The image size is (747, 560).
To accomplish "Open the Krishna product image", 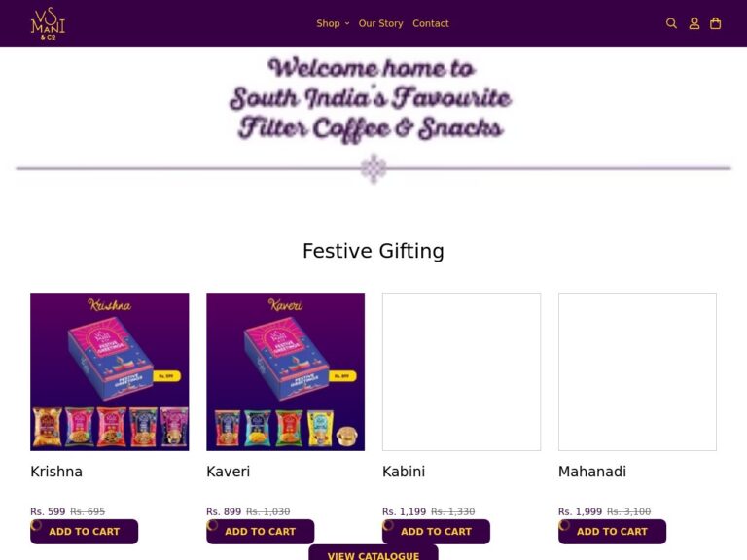I will click(110, 372).
